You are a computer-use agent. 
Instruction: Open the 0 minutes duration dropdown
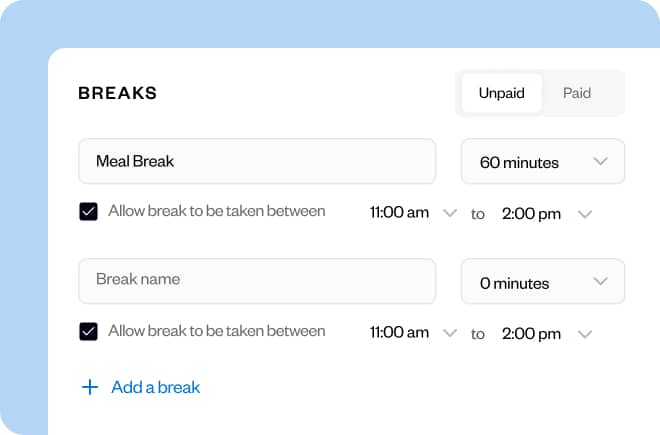tap(542, 282)
